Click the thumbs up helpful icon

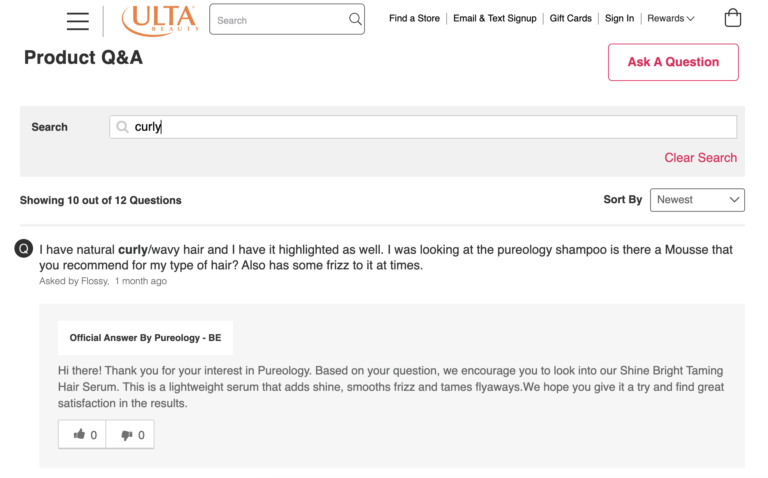pyautogui.click(x=81, y=434)
